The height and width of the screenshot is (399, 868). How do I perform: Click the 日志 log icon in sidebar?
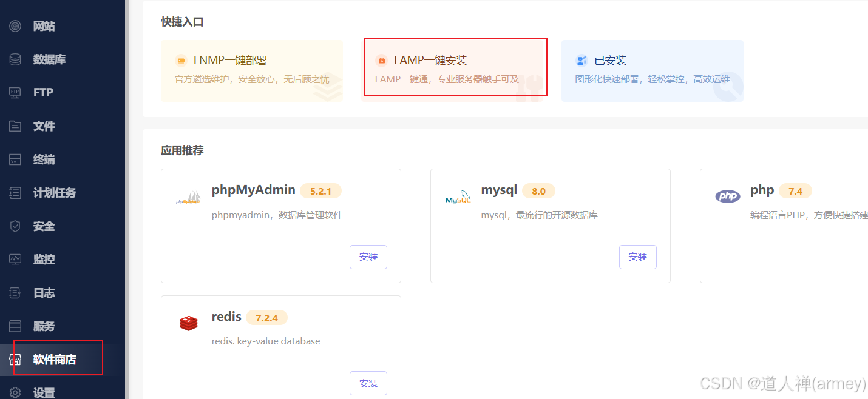tap(15, 293)
